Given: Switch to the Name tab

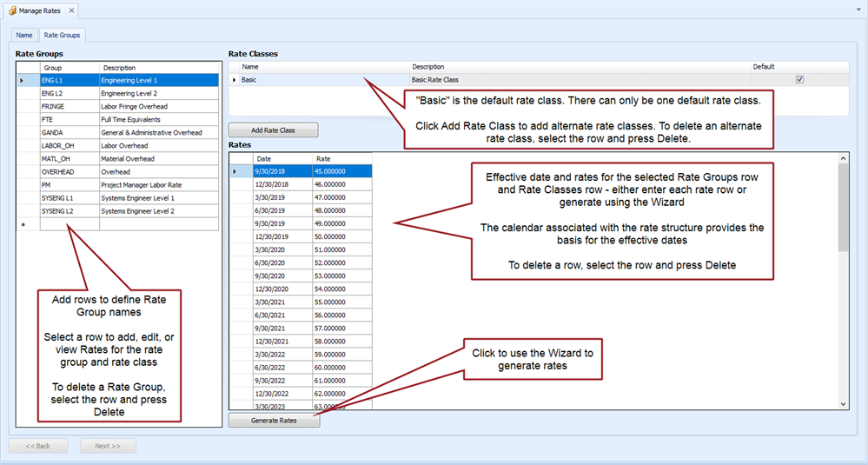Looking at the screenshot, I should point(24,35).
